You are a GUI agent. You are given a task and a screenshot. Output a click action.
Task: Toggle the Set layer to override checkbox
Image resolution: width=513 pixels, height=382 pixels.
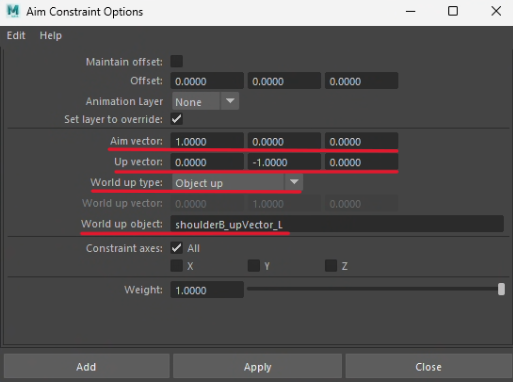click(x=177, y=119)
